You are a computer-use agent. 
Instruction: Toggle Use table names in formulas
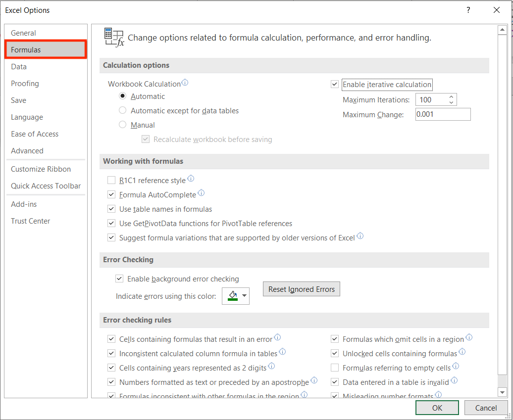111,209
